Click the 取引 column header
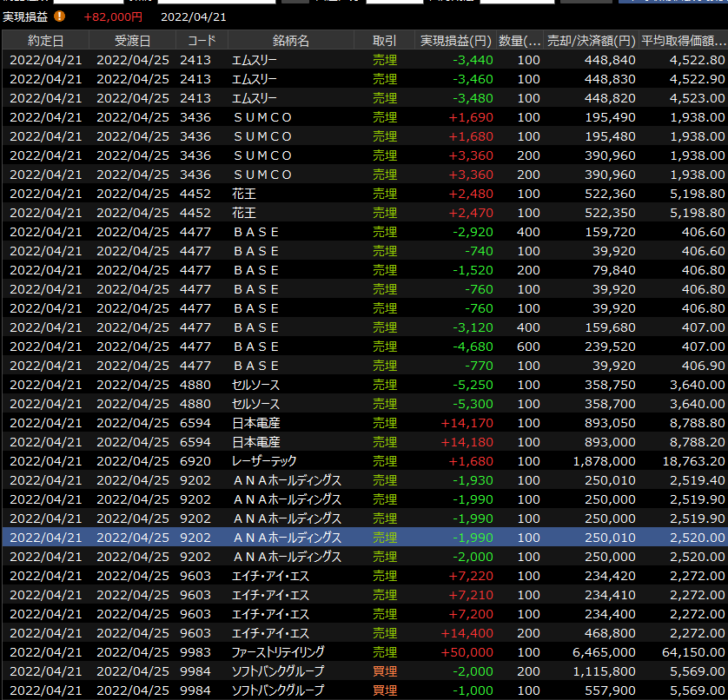Viewport: 728px width, 700px height. [x=384, y=41]
